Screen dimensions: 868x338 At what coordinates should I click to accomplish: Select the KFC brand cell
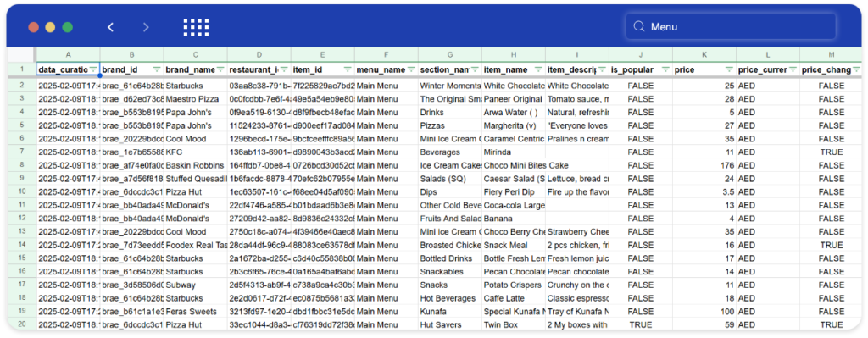tap(196, 152)
